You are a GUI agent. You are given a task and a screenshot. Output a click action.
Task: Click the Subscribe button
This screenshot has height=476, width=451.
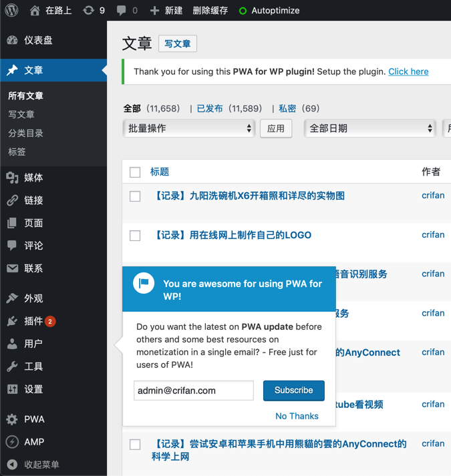pos(294,391)
